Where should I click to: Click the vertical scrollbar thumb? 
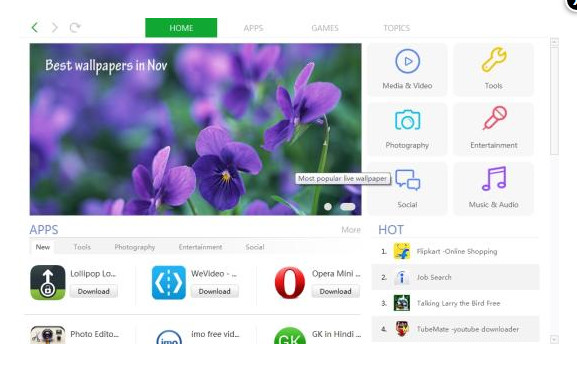point(554,101)
